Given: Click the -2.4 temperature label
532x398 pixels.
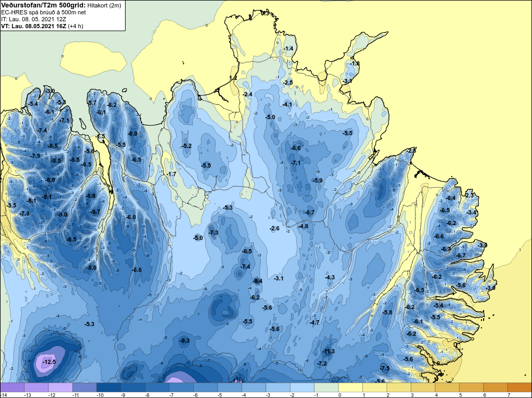Looking at the screenshot, I should tap(247, 94).
